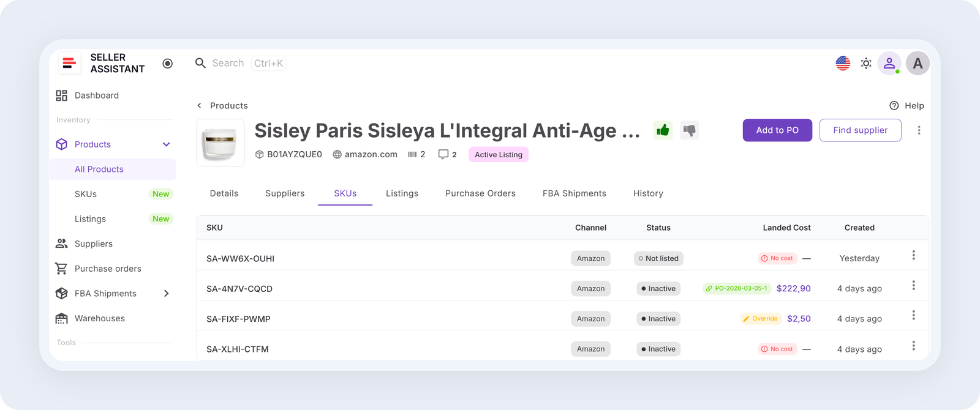
Task: Go back to Products via breadcrumb arrow
Action: tap(199, 106)
